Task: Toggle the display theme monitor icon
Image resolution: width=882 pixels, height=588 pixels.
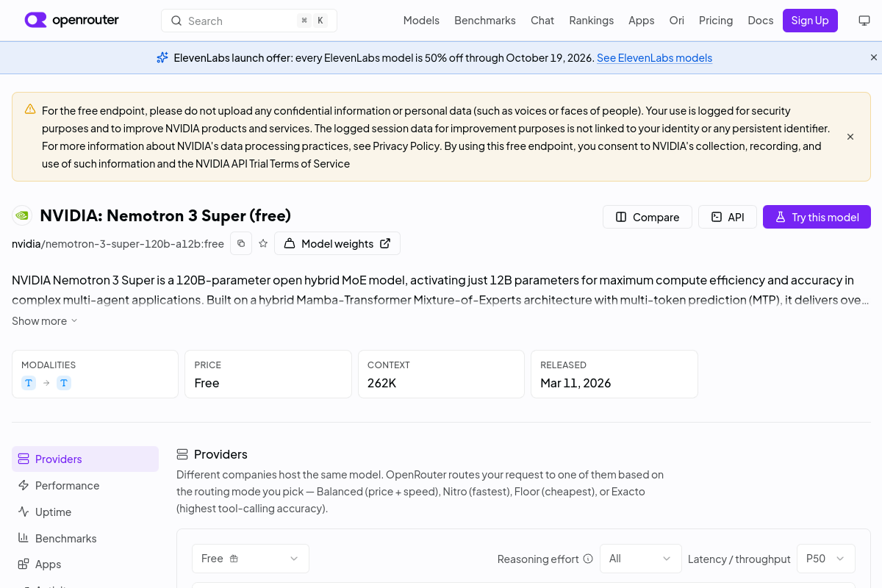Action: [x=864, y=21]
